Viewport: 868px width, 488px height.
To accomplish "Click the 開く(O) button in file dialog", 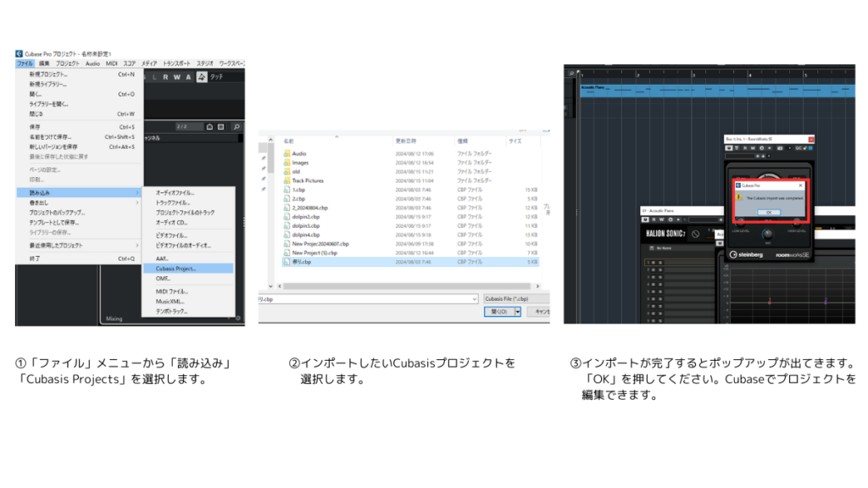I will [499, 312].
